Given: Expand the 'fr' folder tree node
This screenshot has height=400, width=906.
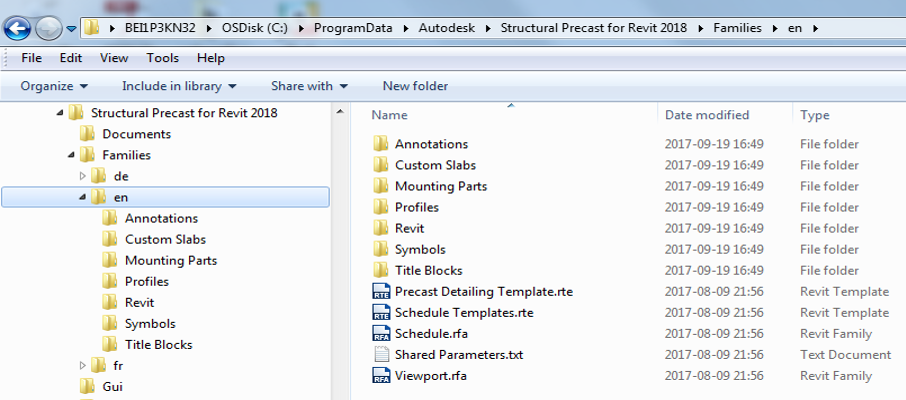Looking at the screenshot, I should [x=83, y=365].
